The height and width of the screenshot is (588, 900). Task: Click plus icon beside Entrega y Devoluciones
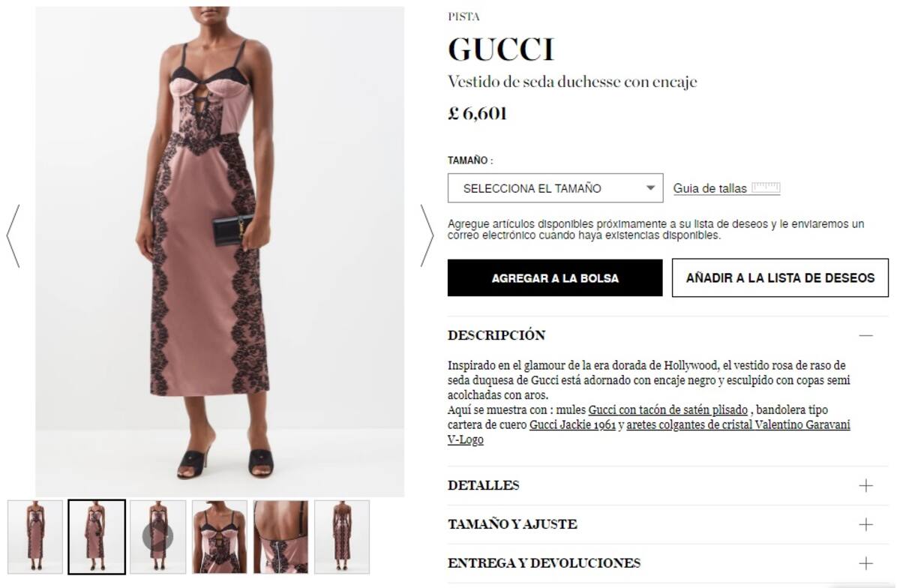pyautogui.click(x=866, y=563)
